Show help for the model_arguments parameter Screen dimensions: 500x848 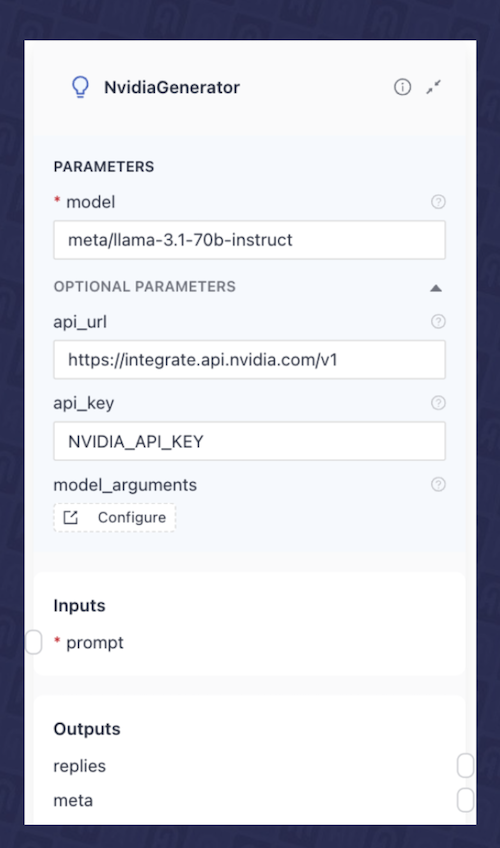click(x=438, y=484)
